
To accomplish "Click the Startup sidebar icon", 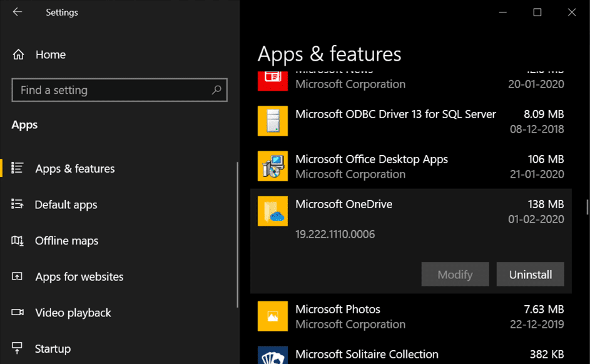I will [x=17, y=348].
